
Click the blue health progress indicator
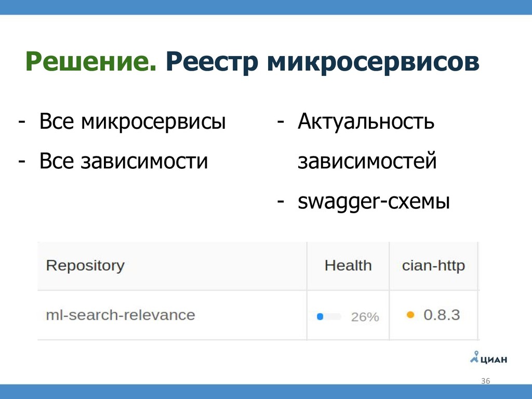coord(320,316)
